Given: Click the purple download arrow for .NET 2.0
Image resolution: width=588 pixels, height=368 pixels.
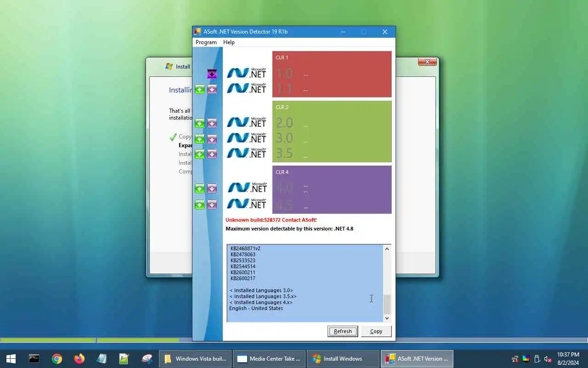Looking at the screenshot, I should 212,123.
